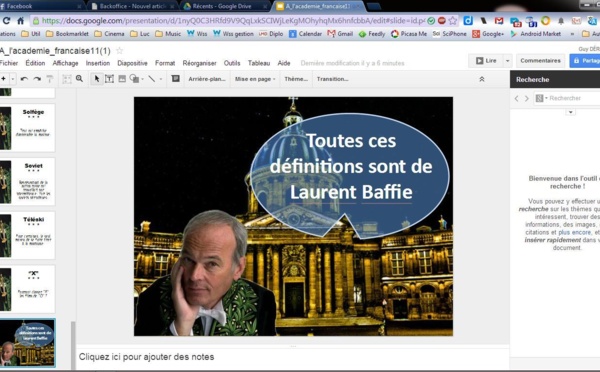
Task: Click the speech bubble text on slide
Action: tap(351, 166)
